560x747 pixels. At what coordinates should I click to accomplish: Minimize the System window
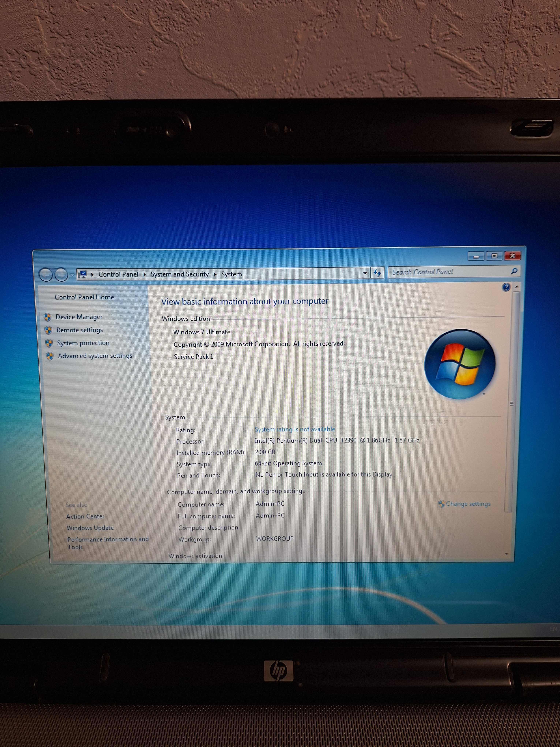476,256
